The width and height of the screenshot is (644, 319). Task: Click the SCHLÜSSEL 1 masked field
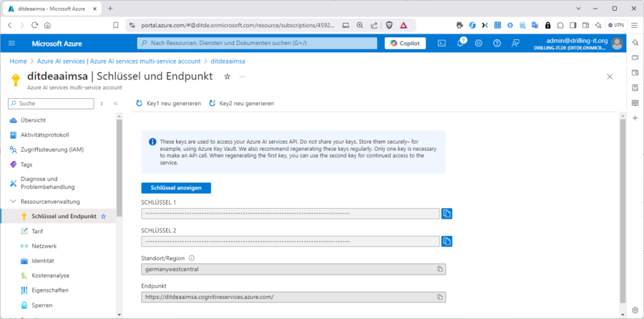[x=291, y=213]
